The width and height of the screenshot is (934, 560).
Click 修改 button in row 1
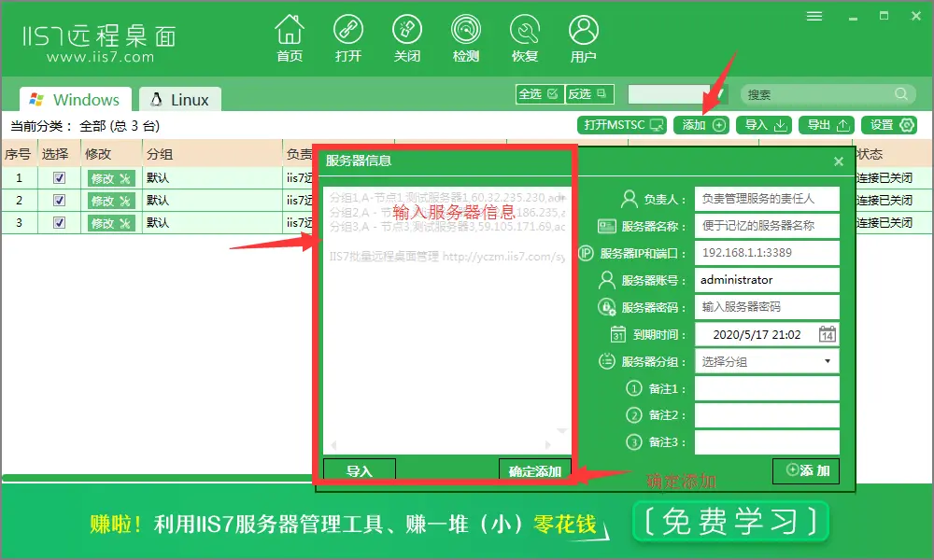(111, 178)
